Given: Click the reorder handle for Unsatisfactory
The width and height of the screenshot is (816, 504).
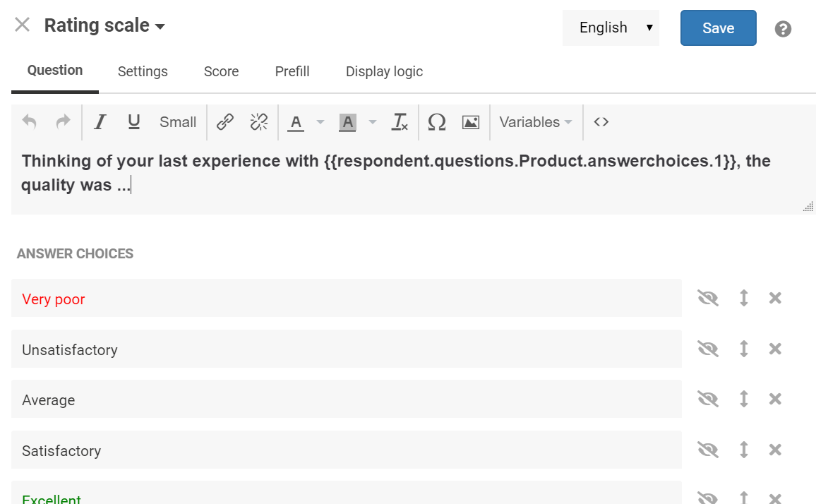Looking at the screenshot, I should pyautogui.click(x=744, y=348).
